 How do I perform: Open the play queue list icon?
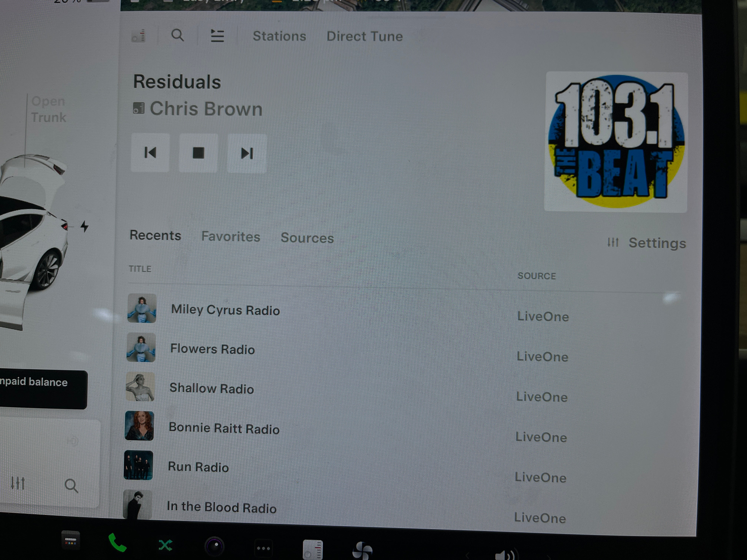point(218,36)
